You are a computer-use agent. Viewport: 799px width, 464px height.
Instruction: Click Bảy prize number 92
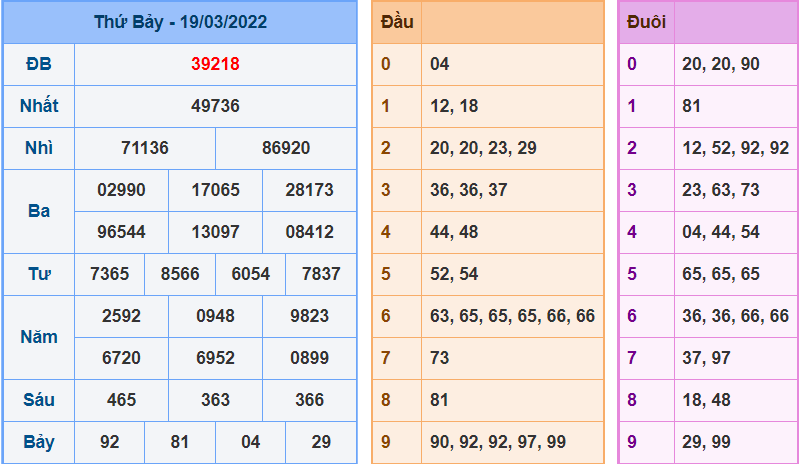click(x=110, y=442)
